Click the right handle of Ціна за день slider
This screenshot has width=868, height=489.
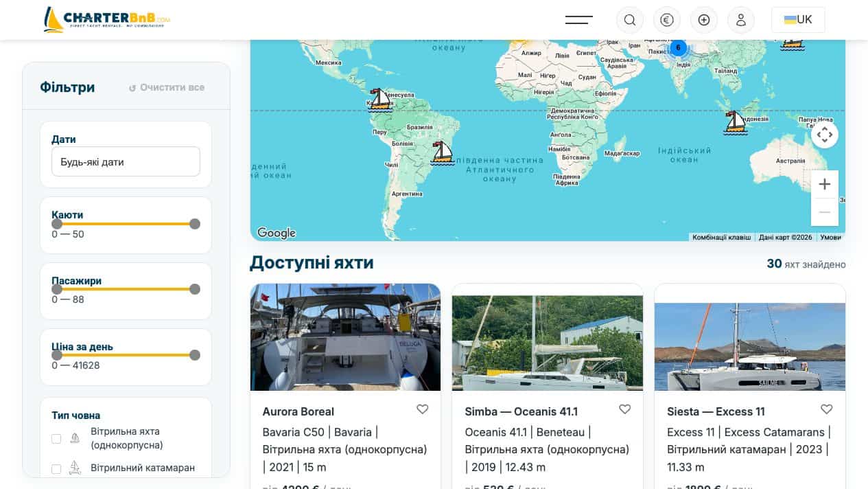coord(195,355)
